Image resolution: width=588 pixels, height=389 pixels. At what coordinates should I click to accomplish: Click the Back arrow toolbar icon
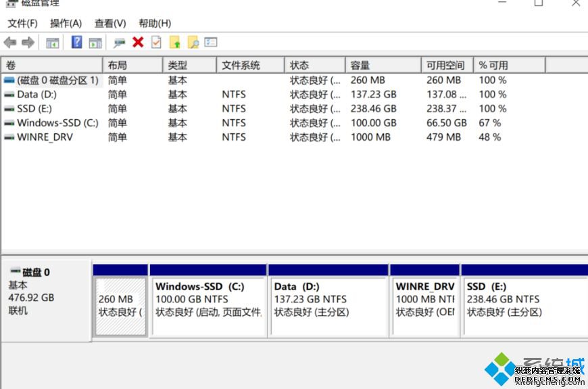(10, 43)
